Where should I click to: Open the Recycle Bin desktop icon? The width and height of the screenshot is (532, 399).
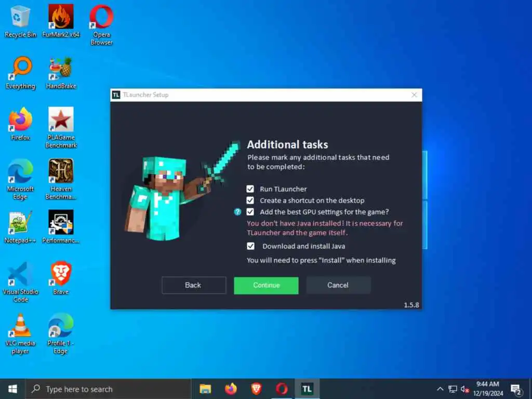click(x=20, y=21)
